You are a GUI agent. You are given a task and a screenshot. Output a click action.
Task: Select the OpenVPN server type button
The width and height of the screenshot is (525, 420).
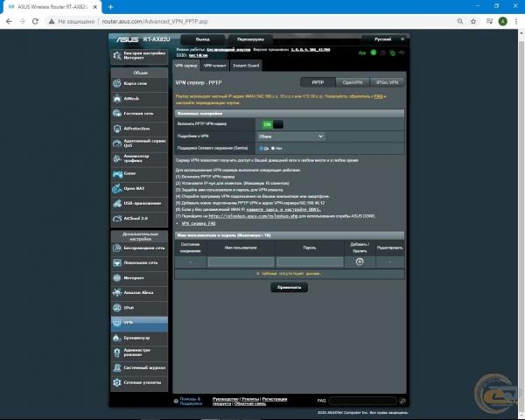353,82
